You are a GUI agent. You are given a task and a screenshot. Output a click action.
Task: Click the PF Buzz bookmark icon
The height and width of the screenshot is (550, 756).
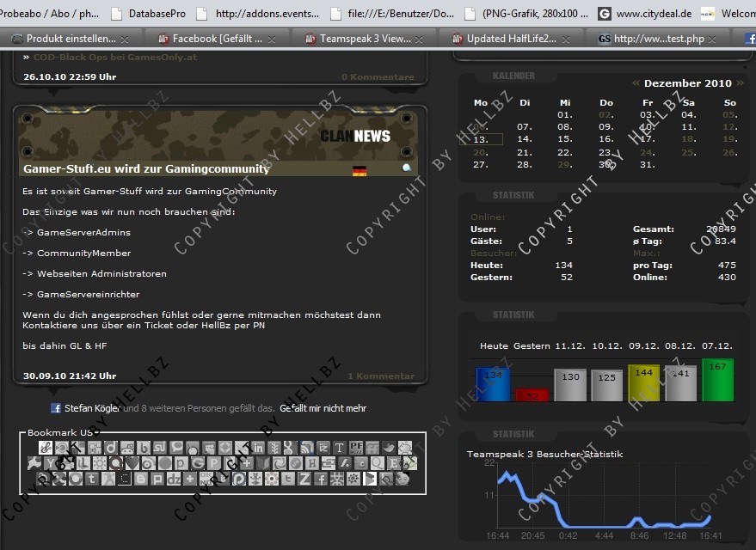point(356,448)
